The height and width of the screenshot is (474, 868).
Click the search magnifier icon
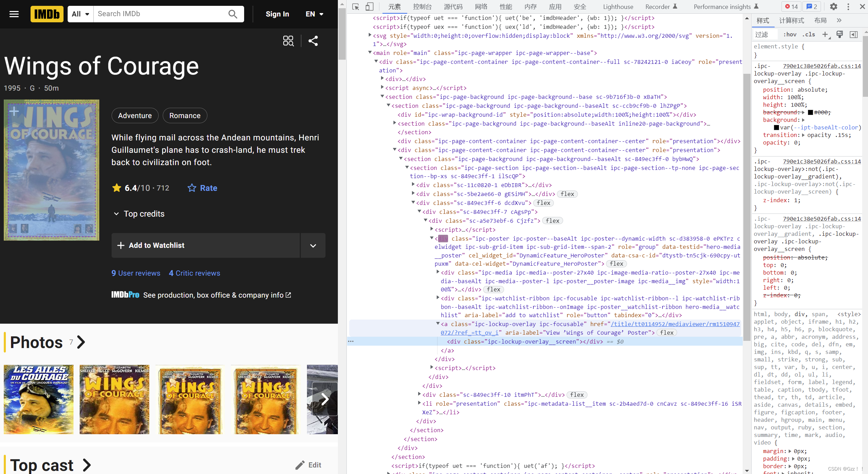233,14
